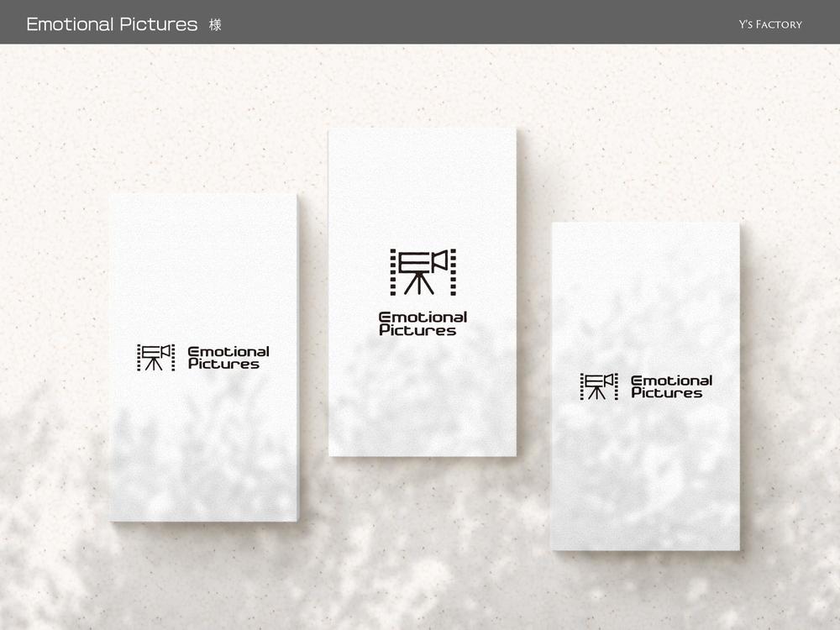
Task: Select the camera logo on right card
Action: tap(599, 386)
